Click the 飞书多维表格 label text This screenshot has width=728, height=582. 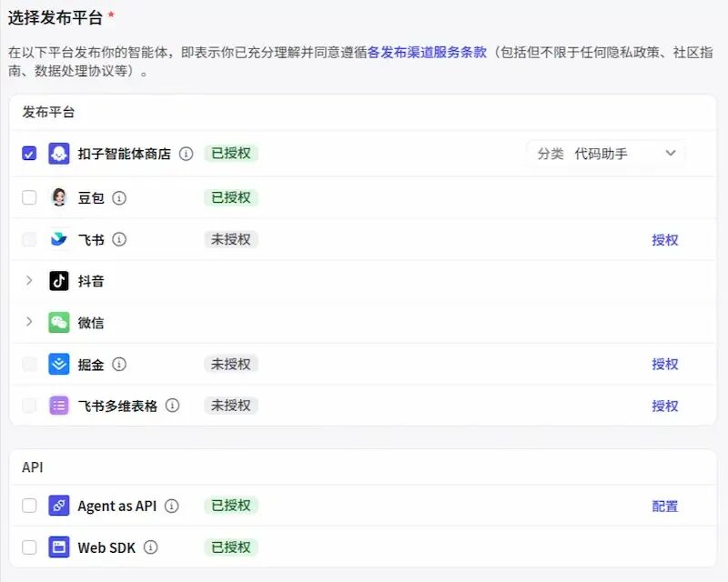(117, 406)
